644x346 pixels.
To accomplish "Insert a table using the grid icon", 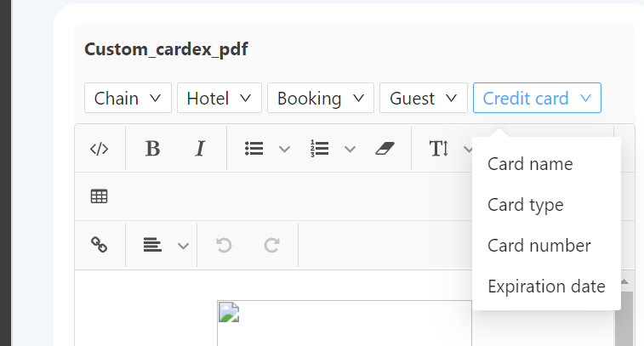I will tap(99, 196).
